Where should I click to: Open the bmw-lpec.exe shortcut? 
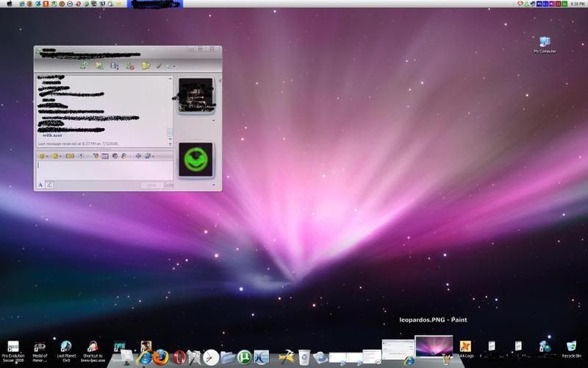(x=93, y=352)
